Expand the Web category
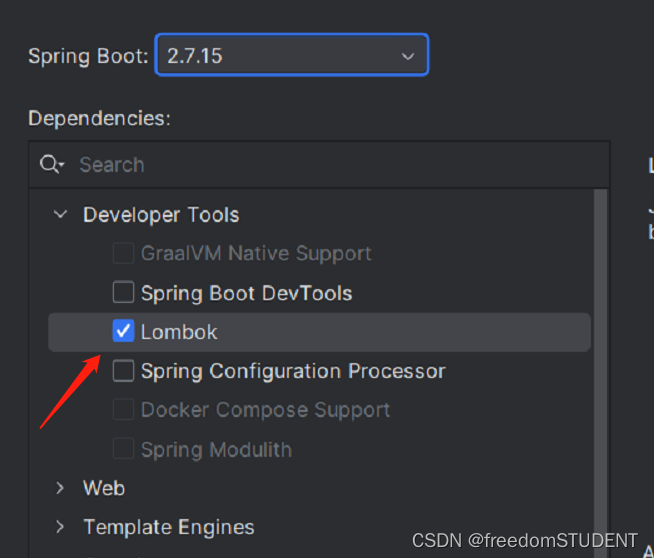The image size is (654, 558). [61, 488]
